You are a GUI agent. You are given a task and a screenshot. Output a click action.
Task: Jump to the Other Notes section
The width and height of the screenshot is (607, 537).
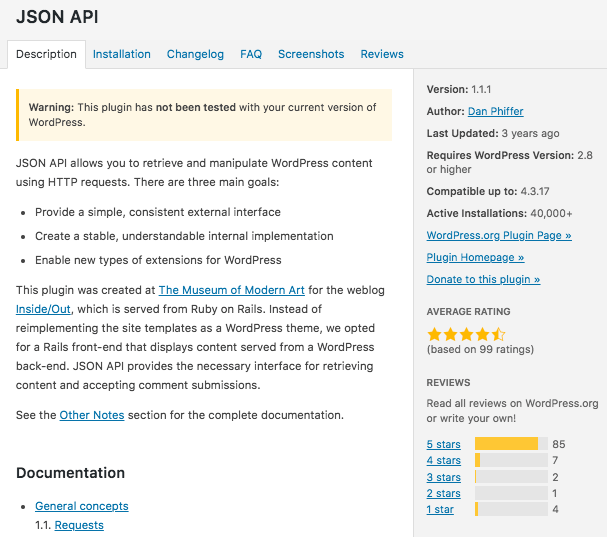pos(92,415)
